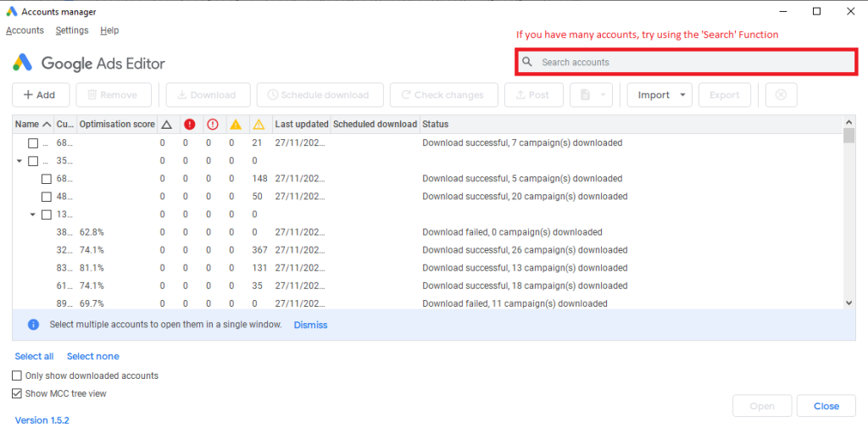Select the row with 62.8% optimisation score
The height and width of the screenshot is (434, 868).
[427, 232]
